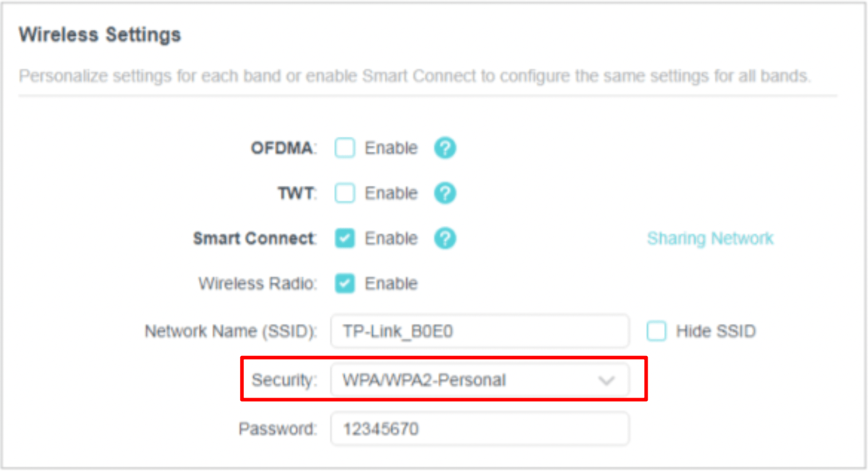The image size is (868, 471).
Task: Enable the TWT checkbox
Action: pos(345,193)
